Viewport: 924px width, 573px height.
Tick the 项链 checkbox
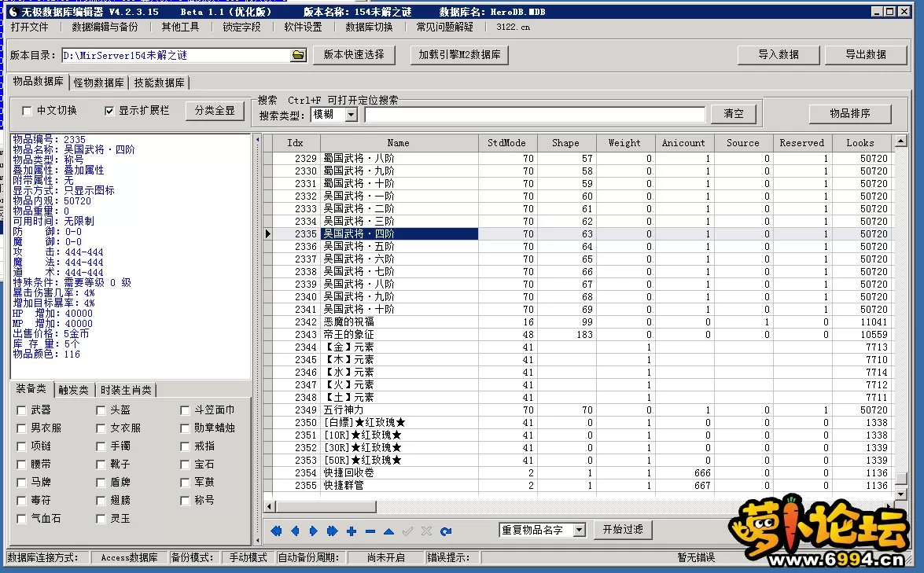point(22,446)
